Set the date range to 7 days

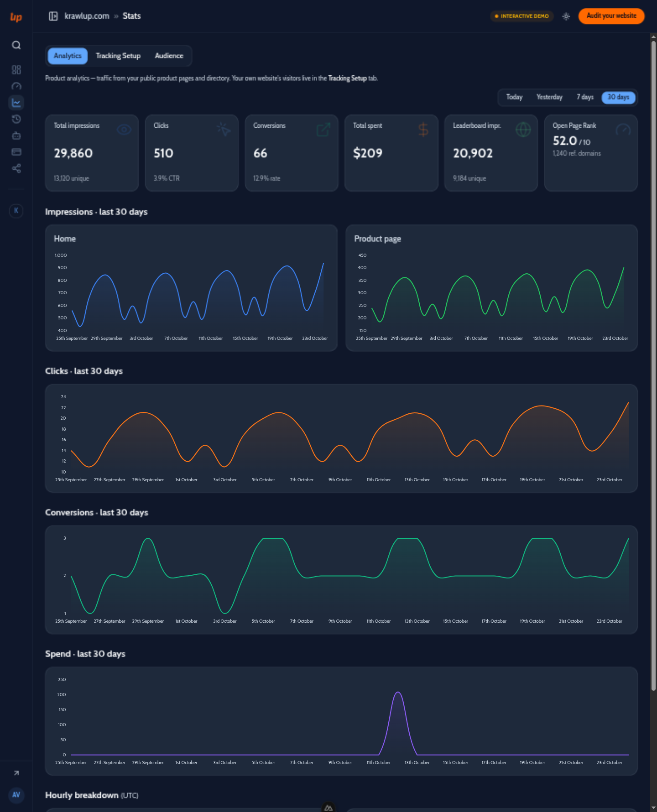585,97
